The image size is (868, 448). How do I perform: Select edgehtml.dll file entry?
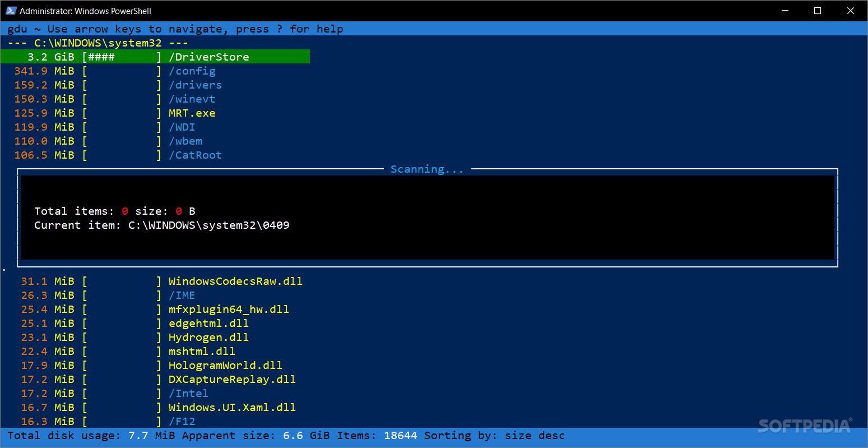point(208,323)
